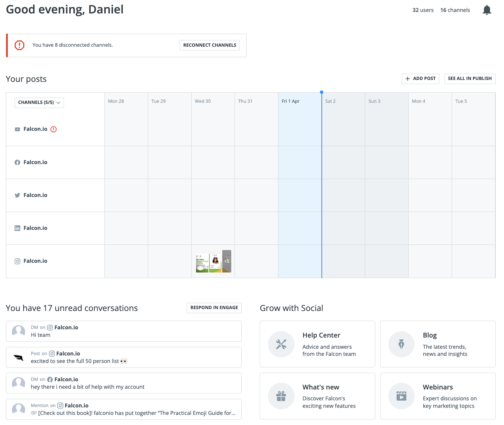
Task: Select the Tue 5 column header
Action: [x=461, y=101]
